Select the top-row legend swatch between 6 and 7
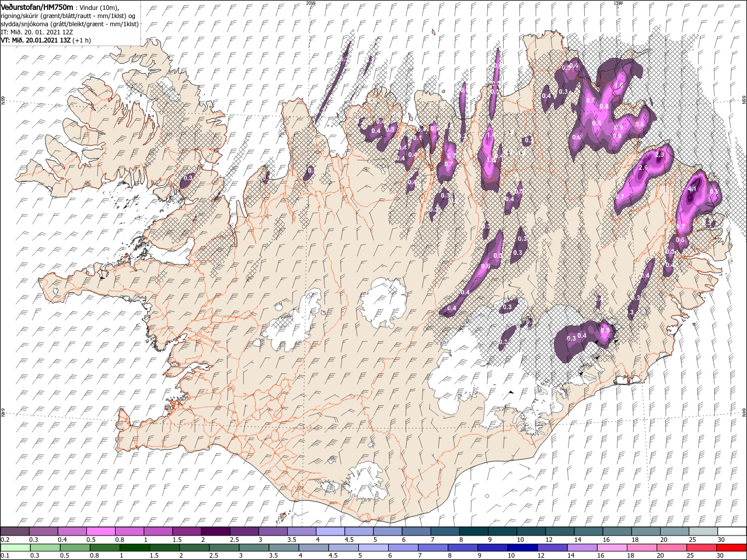 [x=416, y=531]
